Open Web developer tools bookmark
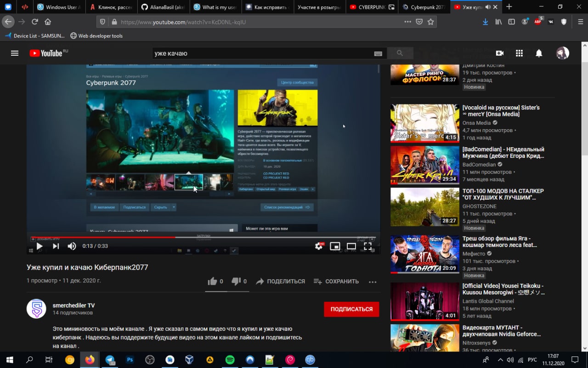 point(96,36)
